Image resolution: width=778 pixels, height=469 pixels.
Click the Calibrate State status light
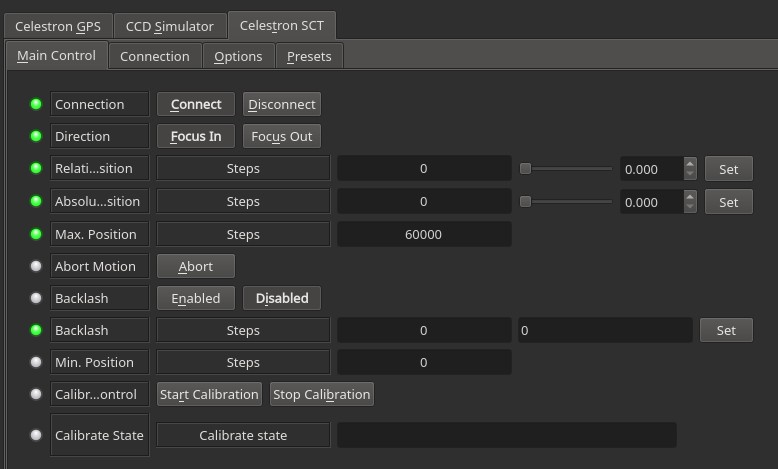point(36,435)
